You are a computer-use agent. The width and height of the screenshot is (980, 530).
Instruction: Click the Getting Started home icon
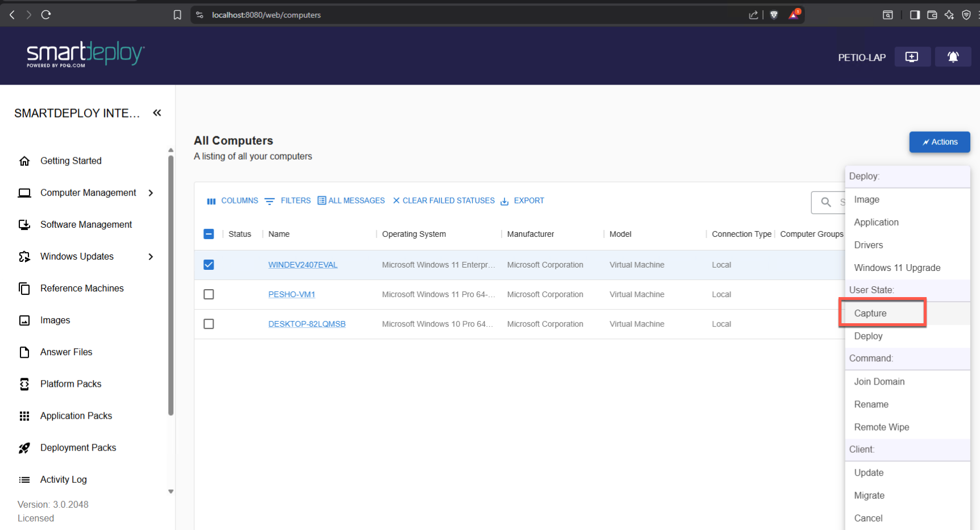click(x=24, y=161)
